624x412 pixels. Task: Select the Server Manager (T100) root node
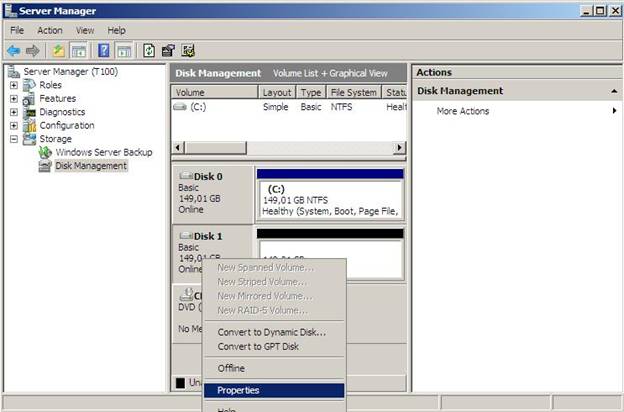[x=70, y=72]
